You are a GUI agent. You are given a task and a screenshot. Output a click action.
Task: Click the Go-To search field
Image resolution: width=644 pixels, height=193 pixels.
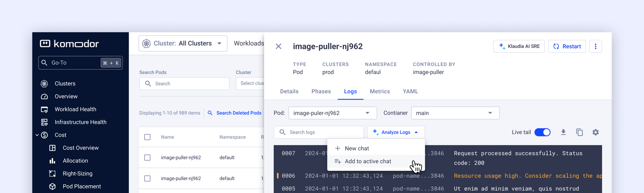point(80,63)
